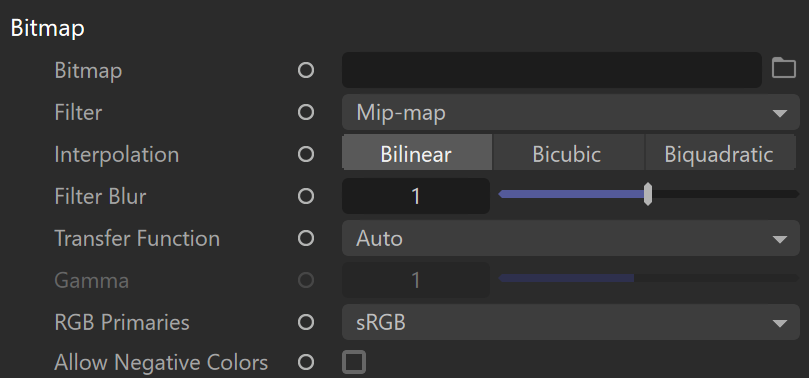
Task: Select Bicubic interpolation
Action: pos(568,154)
